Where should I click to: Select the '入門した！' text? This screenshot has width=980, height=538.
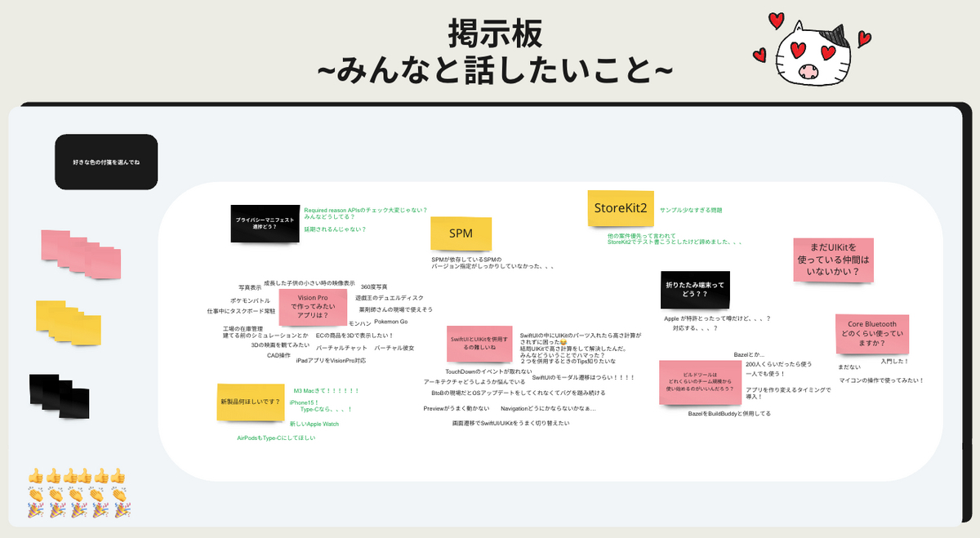pos(895,361)
